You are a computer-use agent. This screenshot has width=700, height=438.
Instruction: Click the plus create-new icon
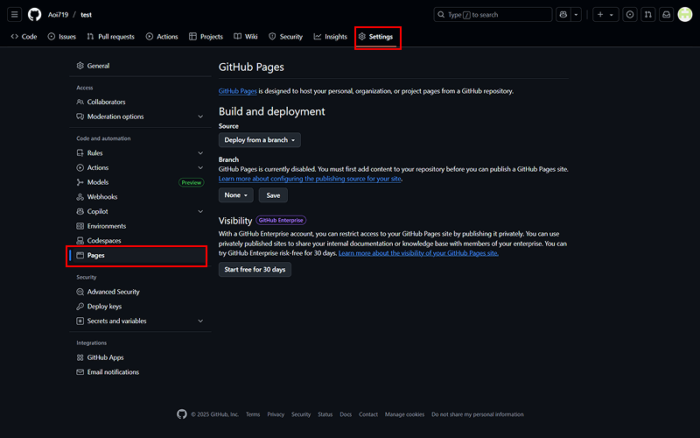coord(600,15)
